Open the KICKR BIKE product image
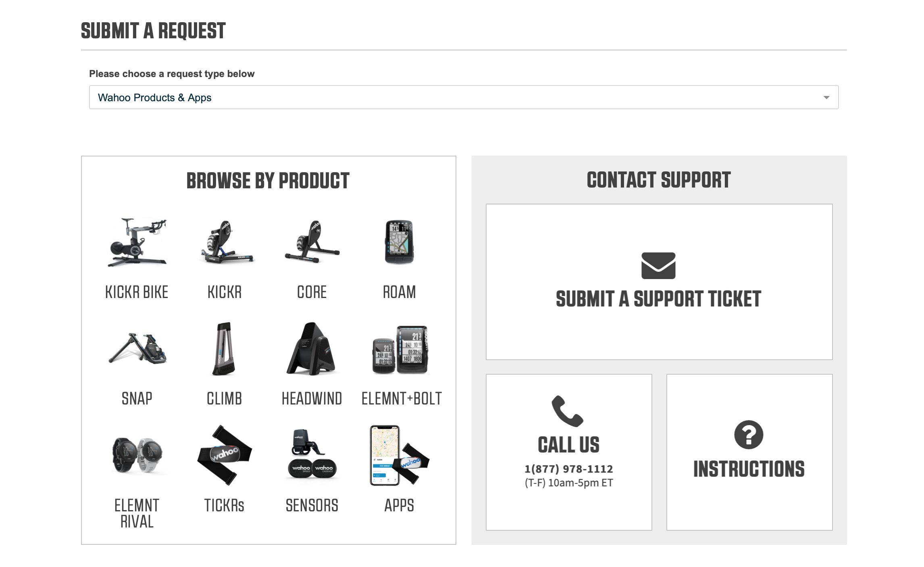The height and width of the screenshot is (567, 924). pos(137,242)
